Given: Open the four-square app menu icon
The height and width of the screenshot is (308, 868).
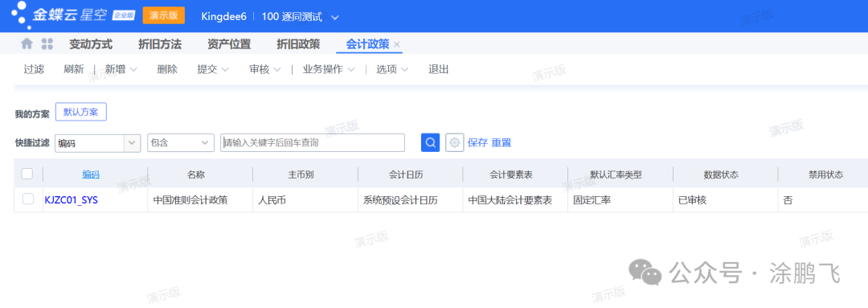Looking at the screenshot, I should pyautogui.click(x=47, y=43).
